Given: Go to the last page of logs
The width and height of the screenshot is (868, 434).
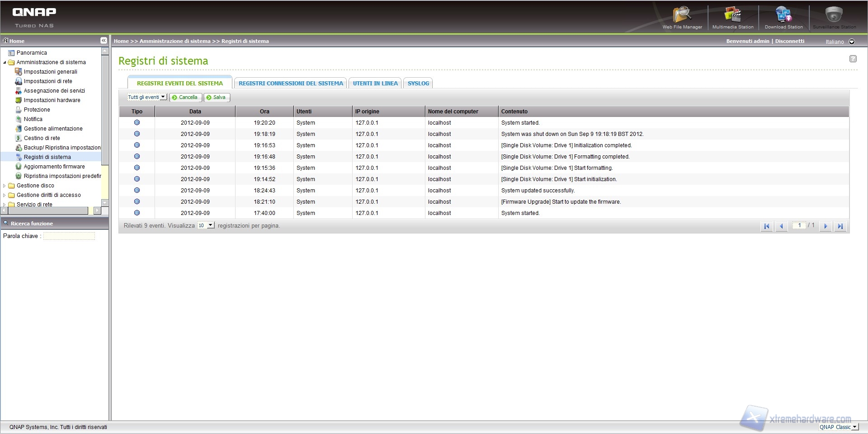Looking at the screenshot, I should pos(840,226).
